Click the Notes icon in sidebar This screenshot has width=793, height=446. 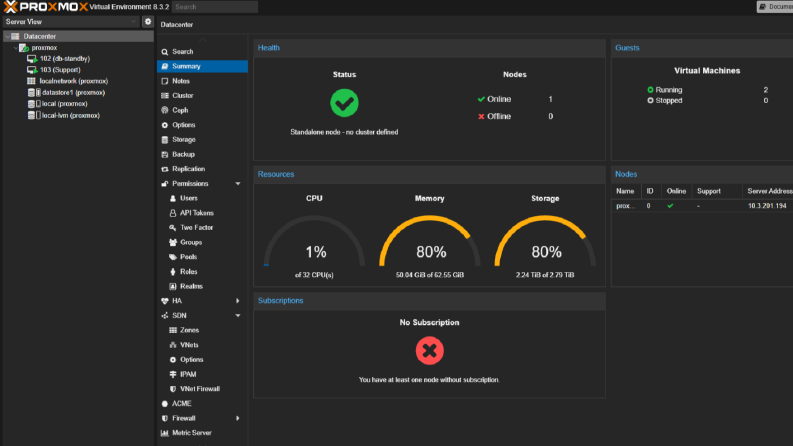pyautogui.click(x=165, y=81)
